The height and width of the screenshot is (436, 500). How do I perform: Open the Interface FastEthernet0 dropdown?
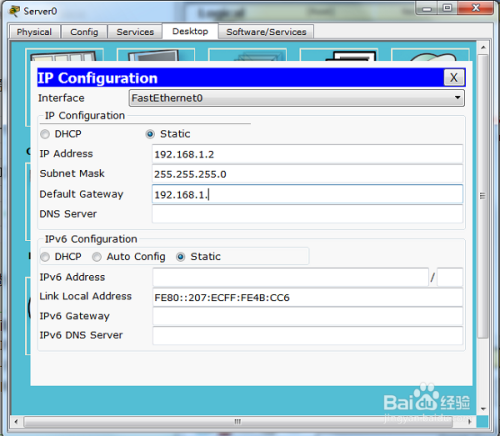point(296,98)
